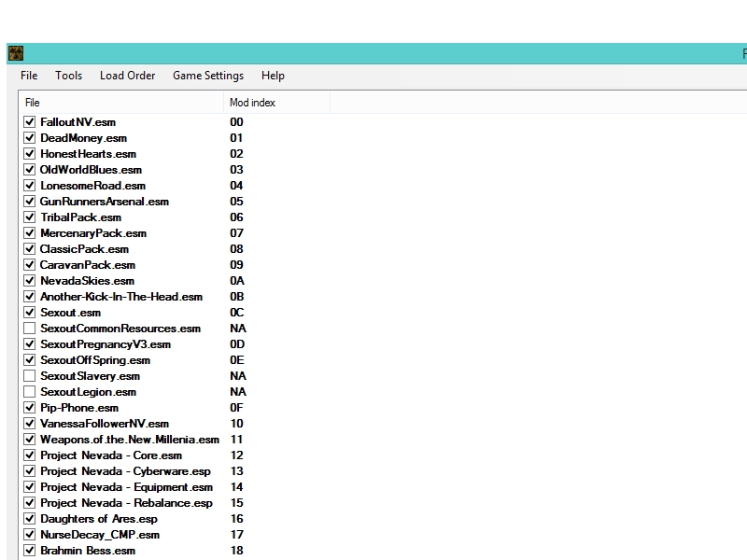
Task: Select Daughters of Ares.esp name
Action: pyautogui.click(x=99, y=519)
